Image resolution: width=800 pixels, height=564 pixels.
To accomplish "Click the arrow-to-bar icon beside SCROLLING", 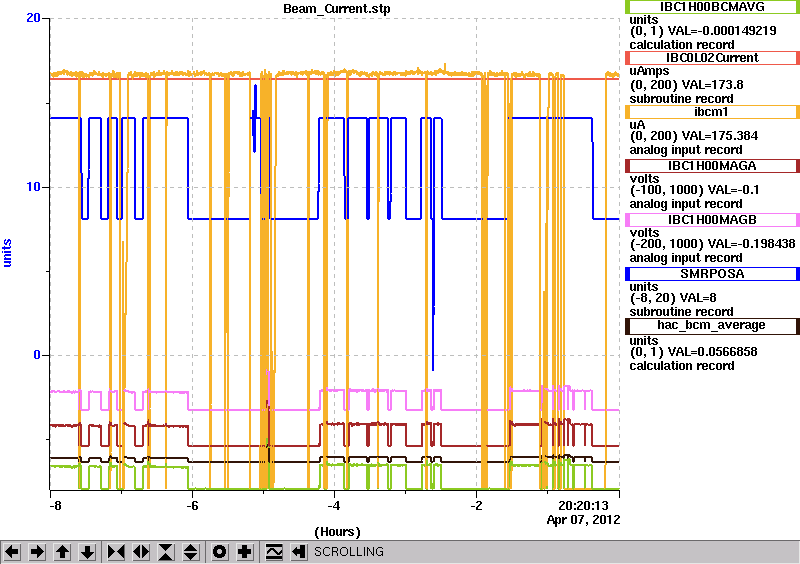I will [x=299, y=552].
